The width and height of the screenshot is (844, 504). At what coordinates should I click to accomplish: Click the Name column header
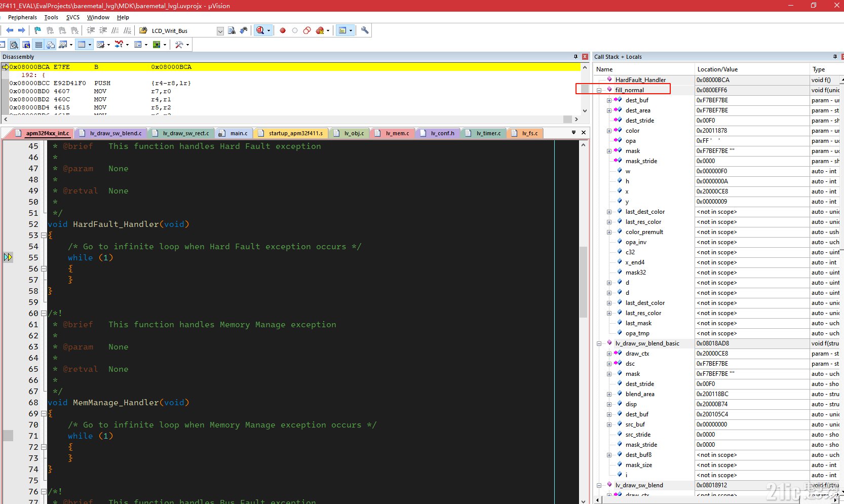[644, 69]
